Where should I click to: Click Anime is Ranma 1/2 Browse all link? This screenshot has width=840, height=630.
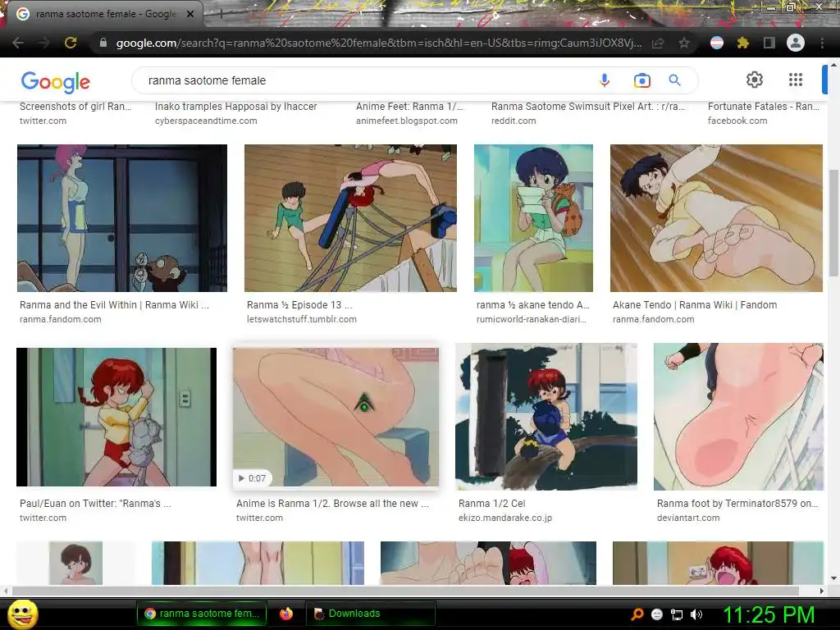(332, 504)
